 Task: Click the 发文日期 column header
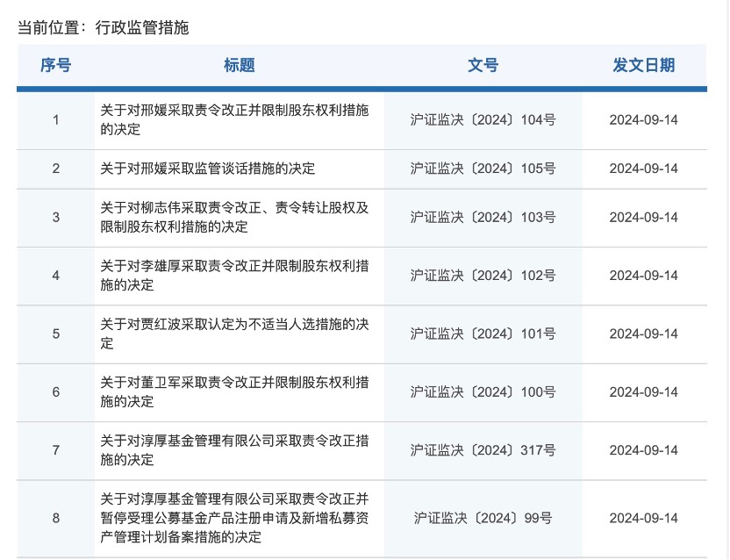644,65
